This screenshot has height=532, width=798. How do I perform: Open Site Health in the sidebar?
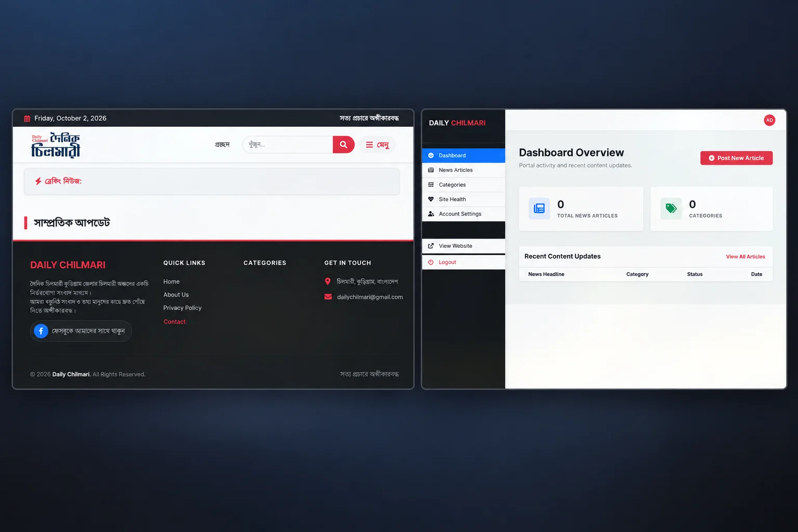tap(463, 199)
